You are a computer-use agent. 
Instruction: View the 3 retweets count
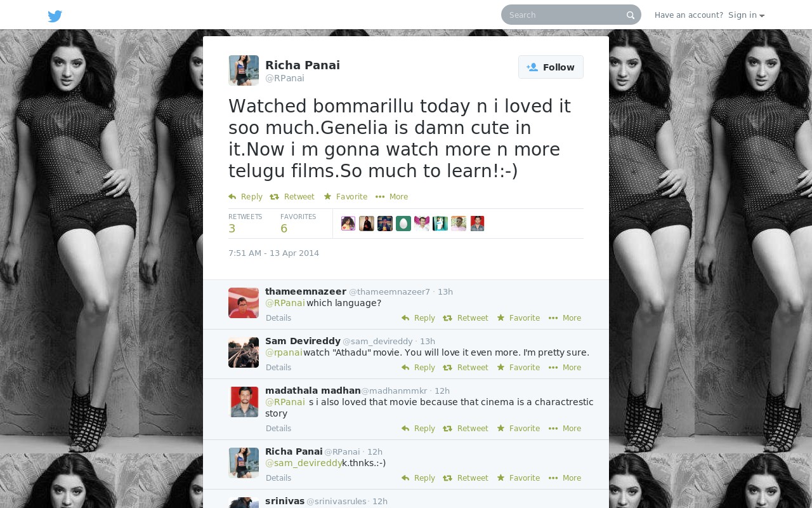pyautogui.click(x=245, y=224)
